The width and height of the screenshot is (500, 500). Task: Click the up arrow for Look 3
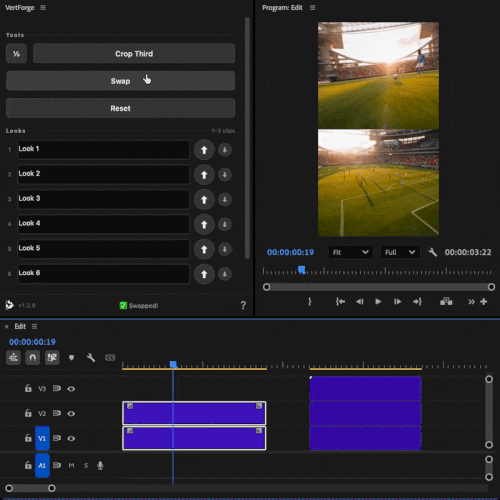click(x=204, y=200)
